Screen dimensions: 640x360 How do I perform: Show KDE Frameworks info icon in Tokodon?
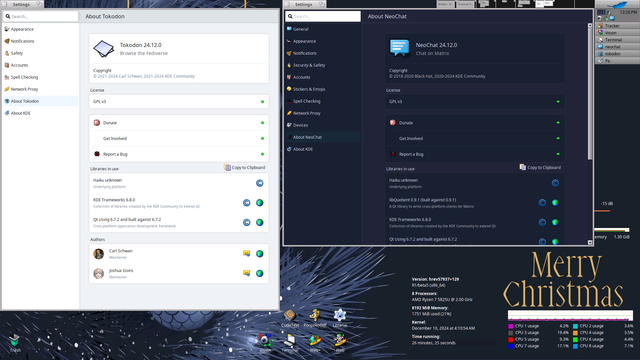pos(247,203)
